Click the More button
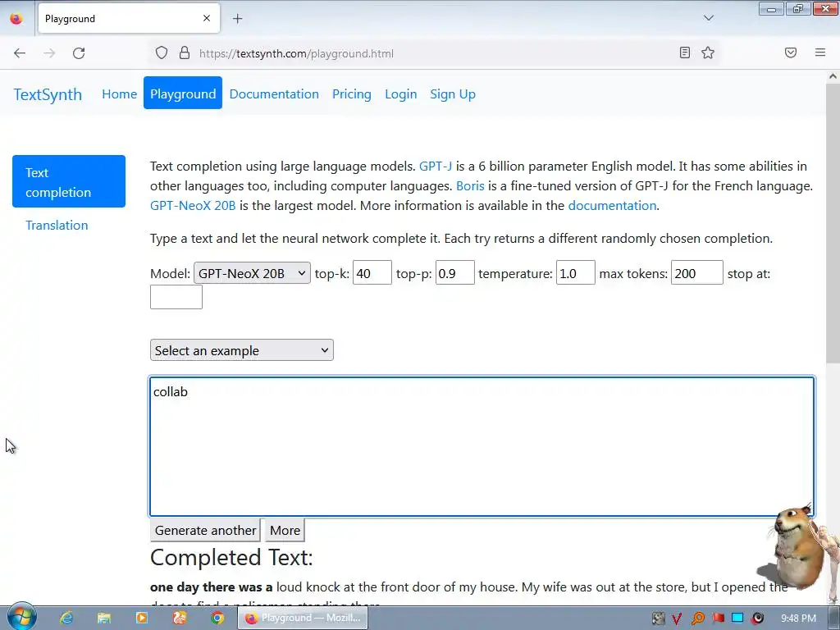This screenshot has width=840, height=630. click(285, 531)
